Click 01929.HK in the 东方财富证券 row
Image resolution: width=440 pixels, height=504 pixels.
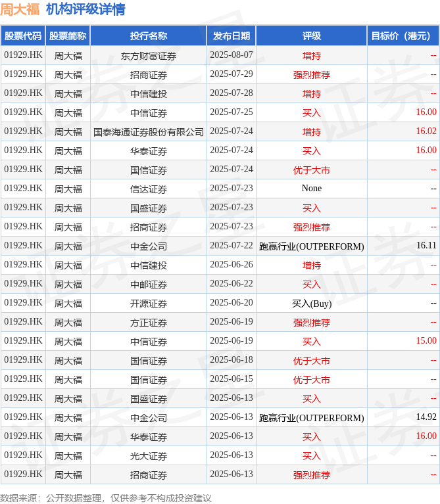[x=23, y=55]
